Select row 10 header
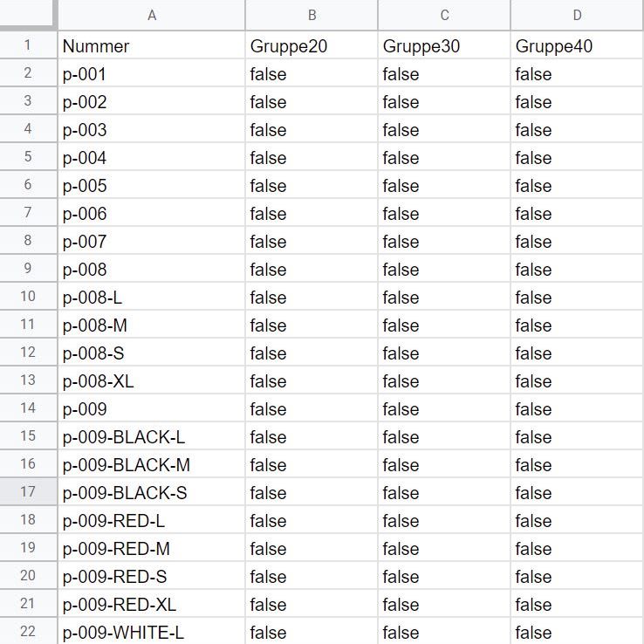Image resolution: width=644 pixels, height=644 pixels. pyautogui.click(x=28, y=296)
